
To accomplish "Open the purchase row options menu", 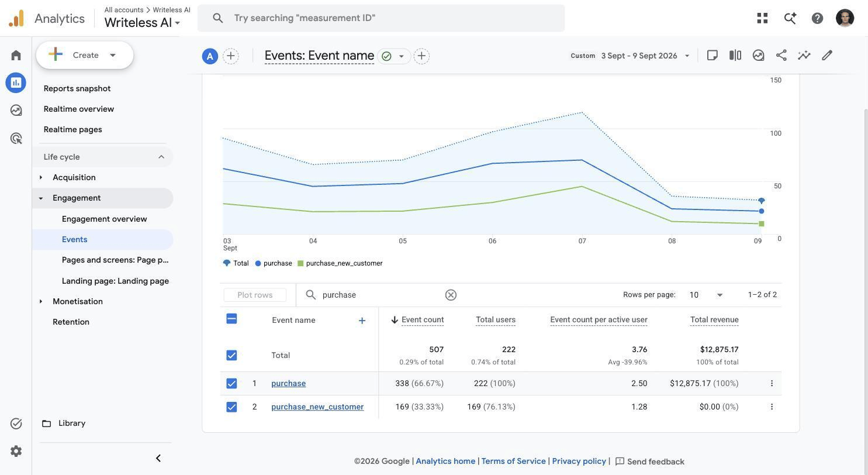I will (x=772, y=383).
